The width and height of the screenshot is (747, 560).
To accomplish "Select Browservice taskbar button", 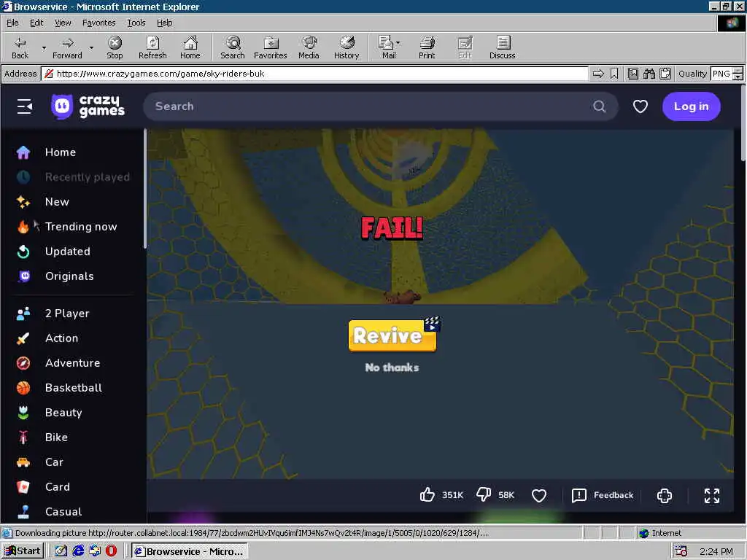I will (x=190, y=551).
